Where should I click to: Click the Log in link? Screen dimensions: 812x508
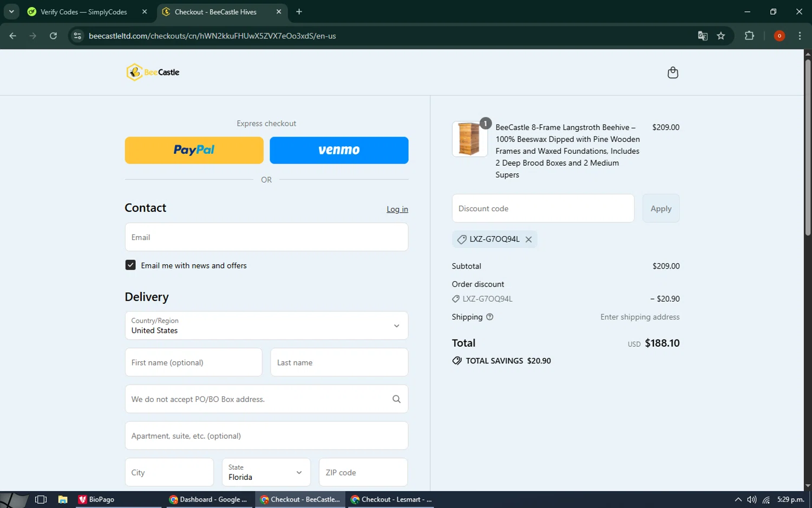tap(397, 209)
